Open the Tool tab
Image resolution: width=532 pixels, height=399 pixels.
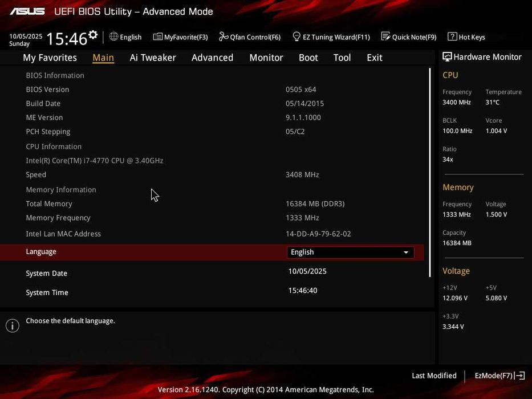click(342, 58)
